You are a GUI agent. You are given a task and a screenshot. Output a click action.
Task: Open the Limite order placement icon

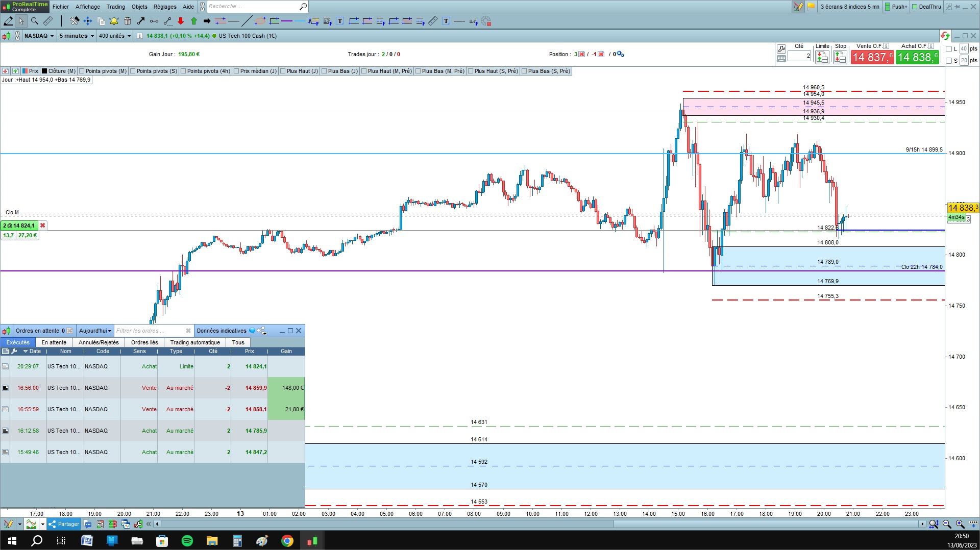pyautogui.click(x=822, y=57)
